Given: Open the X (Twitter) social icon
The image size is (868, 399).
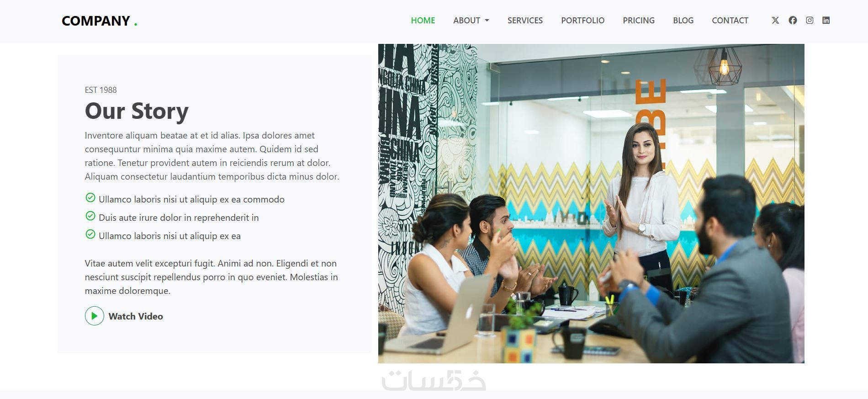Looking at the screenshot, I should click(x=775, y=20).
